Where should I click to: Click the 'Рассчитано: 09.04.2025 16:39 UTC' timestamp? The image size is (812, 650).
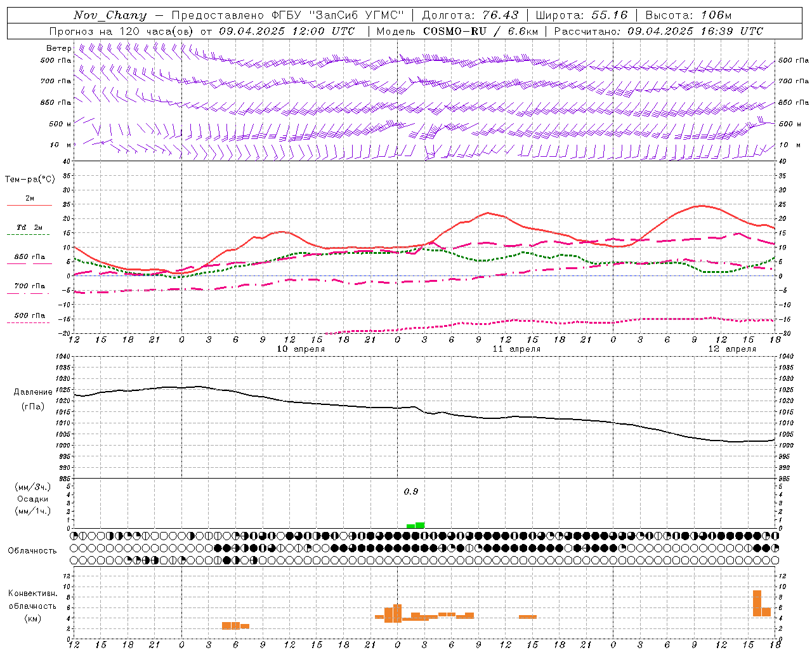pyautogui.click(x=658, y=31)
